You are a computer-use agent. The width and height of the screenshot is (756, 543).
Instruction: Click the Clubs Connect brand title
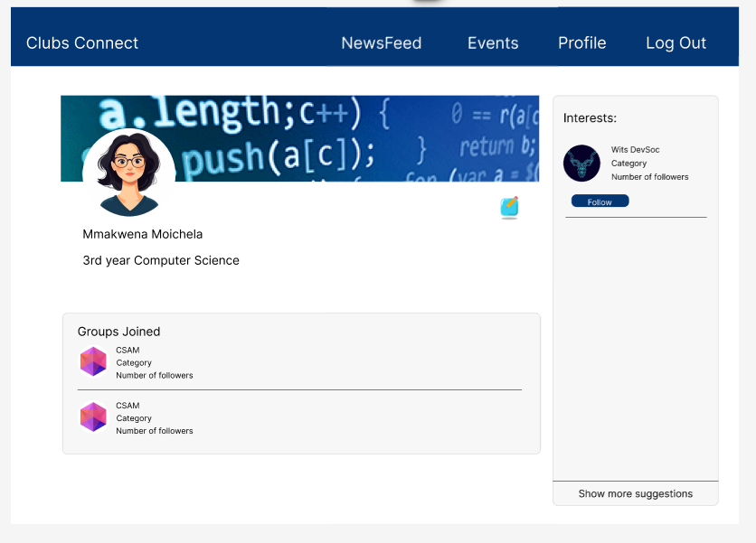coord(82,42)
